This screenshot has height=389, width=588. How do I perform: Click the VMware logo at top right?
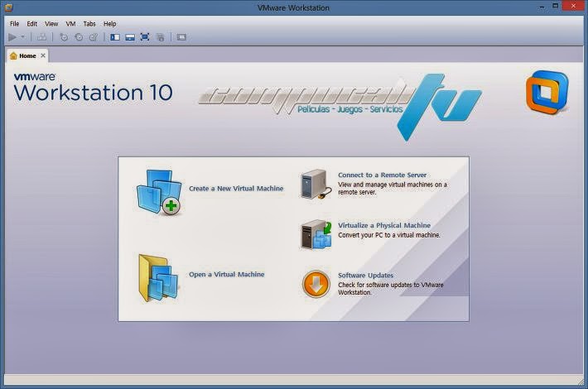pos(547,92)
